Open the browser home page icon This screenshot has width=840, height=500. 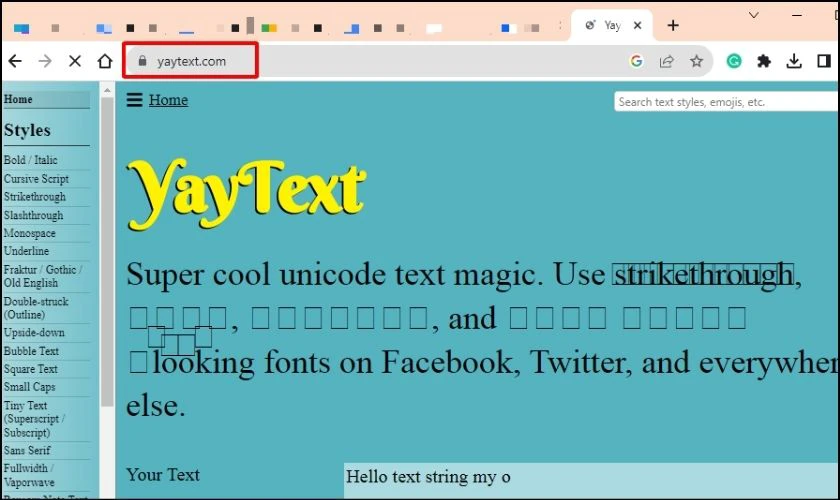(105, 61)
